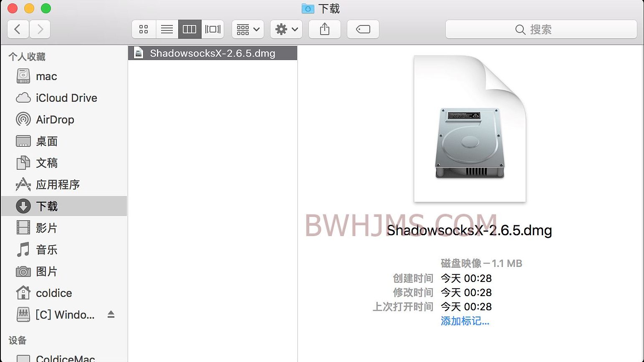644x362 pixels.
Task: Switch to column view
Action: [x=189, y=29]
